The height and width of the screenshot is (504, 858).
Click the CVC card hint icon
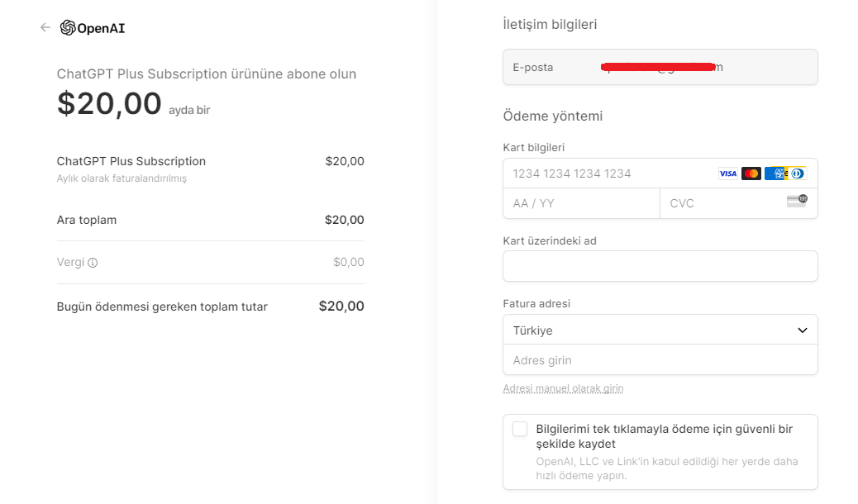(x=798, y=201)
